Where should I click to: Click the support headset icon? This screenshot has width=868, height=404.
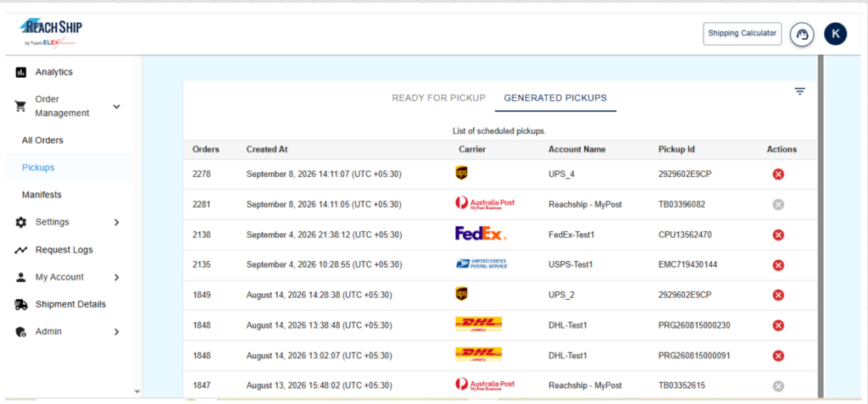[802, 35]
